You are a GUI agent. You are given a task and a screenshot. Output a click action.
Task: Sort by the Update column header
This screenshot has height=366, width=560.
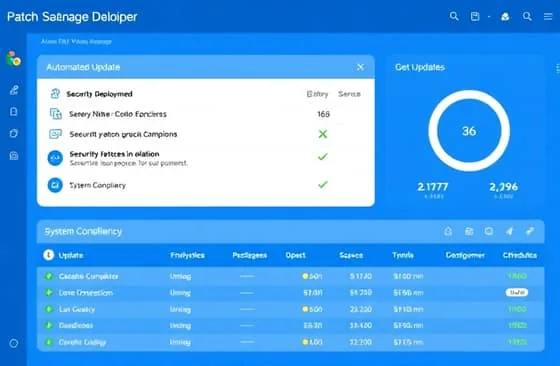click(71, 255)
